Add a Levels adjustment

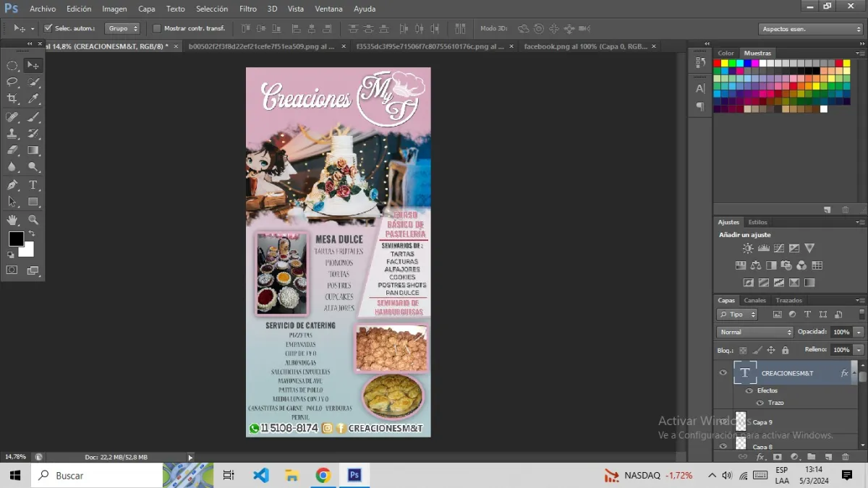tap(764, 249)
